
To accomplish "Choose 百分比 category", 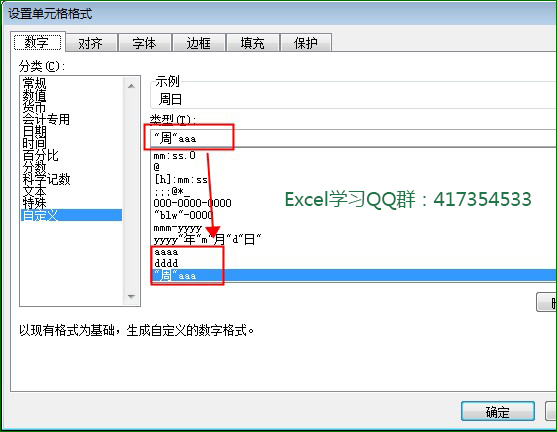I will [71, 156].
